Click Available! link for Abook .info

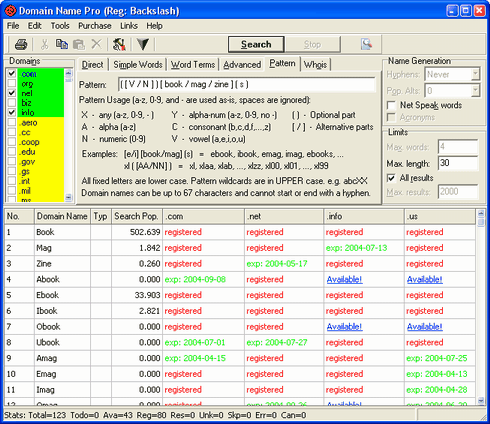click(344, 279)
